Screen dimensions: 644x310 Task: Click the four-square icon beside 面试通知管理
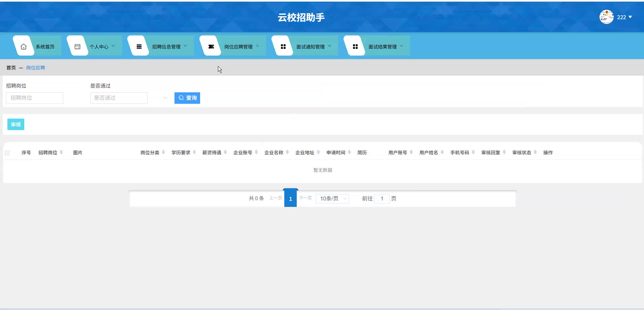pyautogui.click(x=283, y=47)
